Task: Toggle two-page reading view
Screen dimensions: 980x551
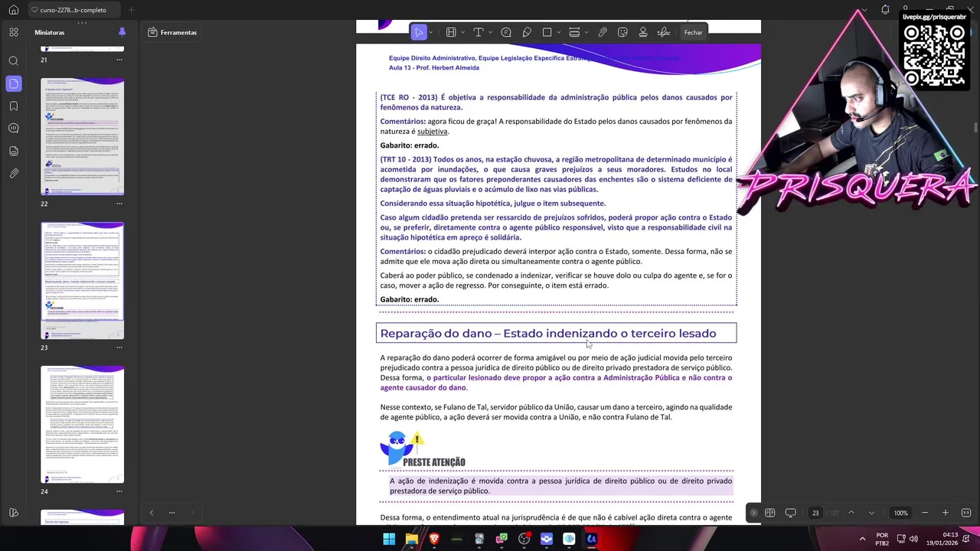Action: tap(770, 513)
